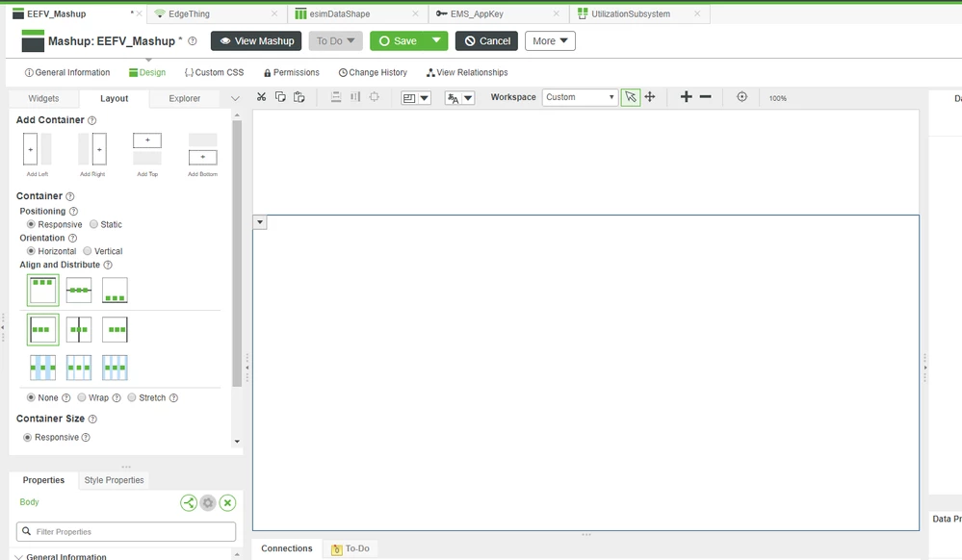This screenshot has height=560, width=962.
Task: Choose align bottom option
Action: tap(115, 291)
